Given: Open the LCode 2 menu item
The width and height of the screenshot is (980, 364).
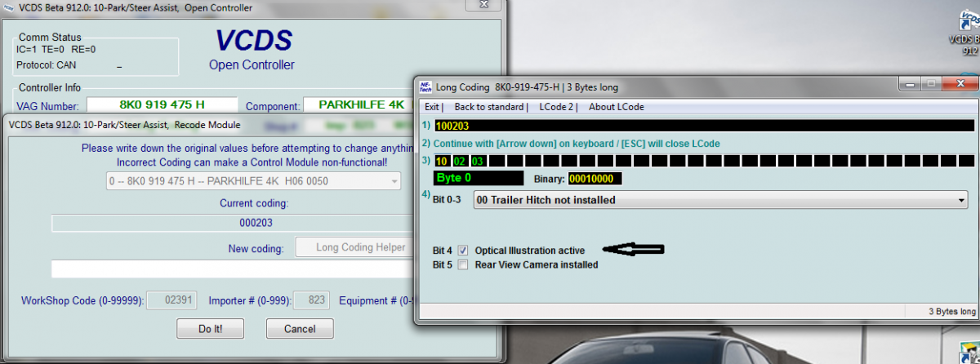Looking at the screenshot, I should click(558, 107).
